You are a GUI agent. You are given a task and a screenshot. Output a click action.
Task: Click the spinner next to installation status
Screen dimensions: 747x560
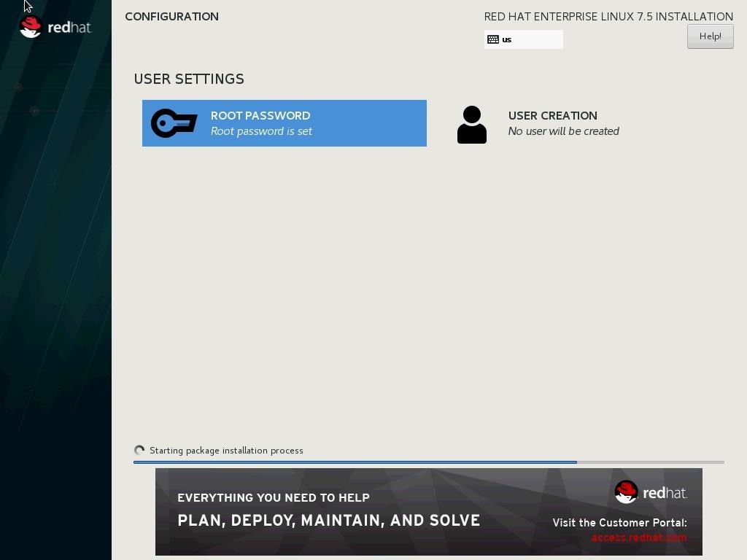[x=139, y=450]
